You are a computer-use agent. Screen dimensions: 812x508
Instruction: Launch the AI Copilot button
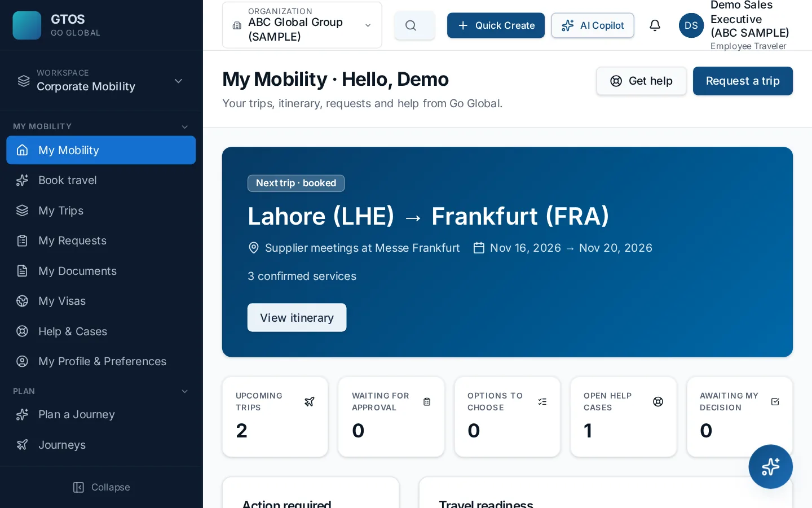(593, 25)
